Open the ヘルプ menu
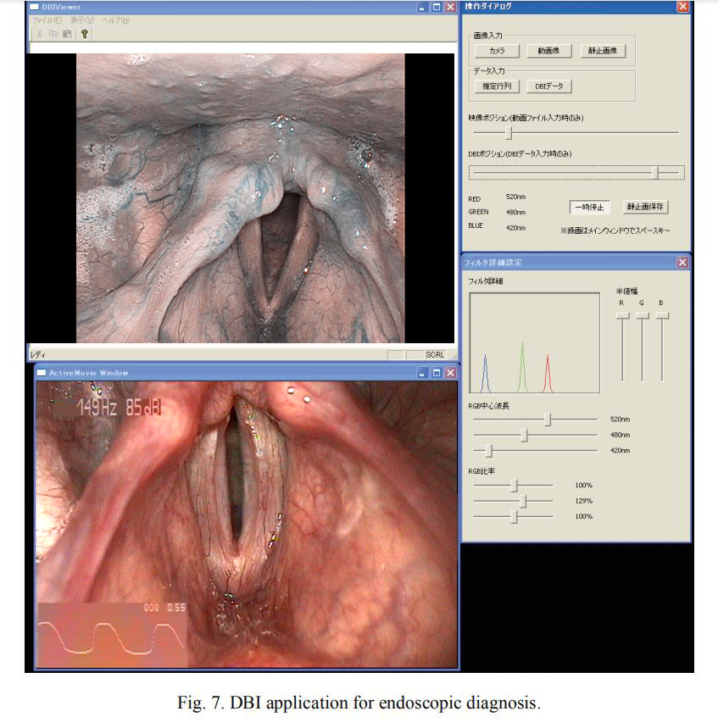Image resolution: width=718 pixels, height=728 pixels. pyautogui.click(x=115, y=19)
